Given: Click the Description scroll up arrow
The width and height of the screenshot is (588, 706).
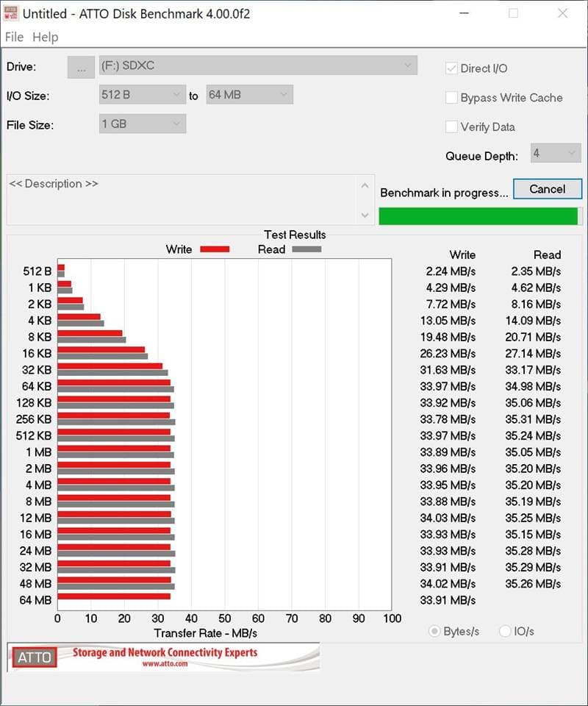Looking at the screenshot, I should pyautogui.click(x=365, y=185).
